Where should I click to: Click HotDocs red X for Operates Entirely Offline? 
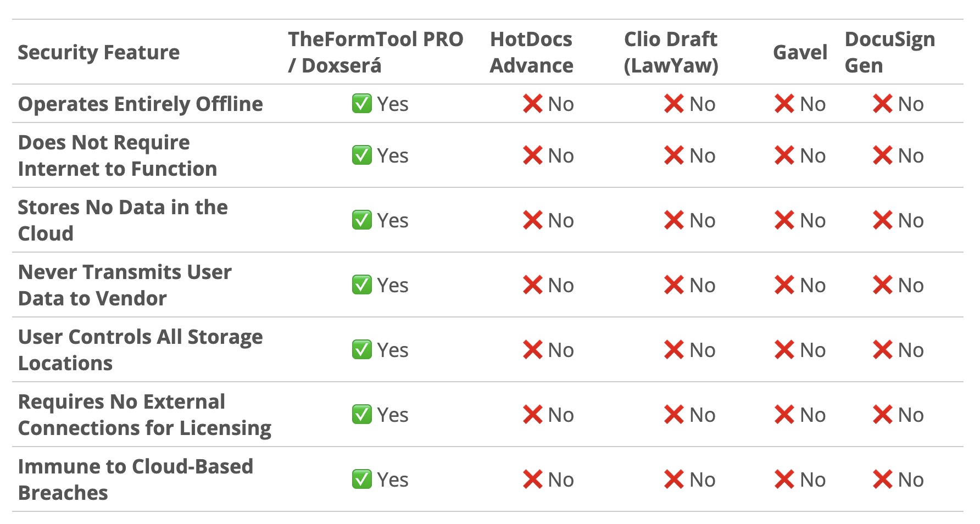click(532, 104)
